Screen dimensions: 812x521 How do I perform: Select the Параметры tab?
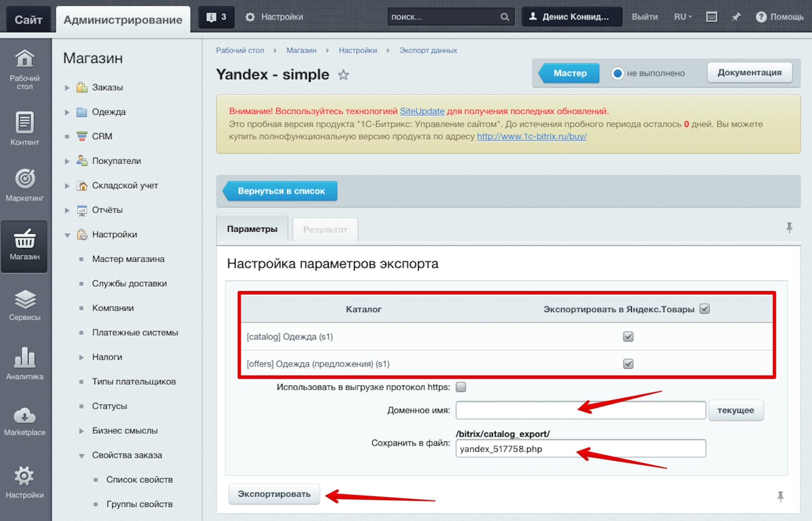coord(252,229)
